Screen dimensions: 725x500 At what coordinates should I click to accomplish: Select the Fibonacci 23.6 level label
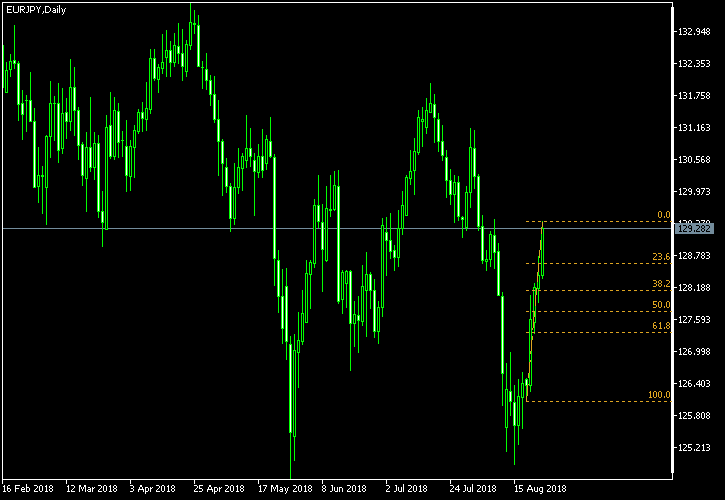pyautogui.click(x=661, y=257)
